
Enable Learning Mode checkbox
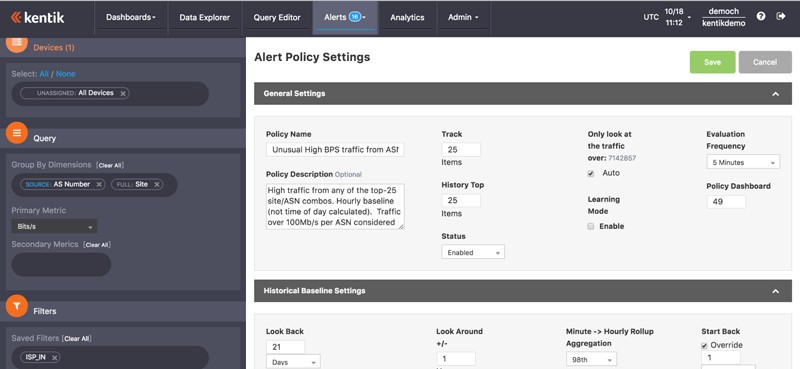click(591, 227)
